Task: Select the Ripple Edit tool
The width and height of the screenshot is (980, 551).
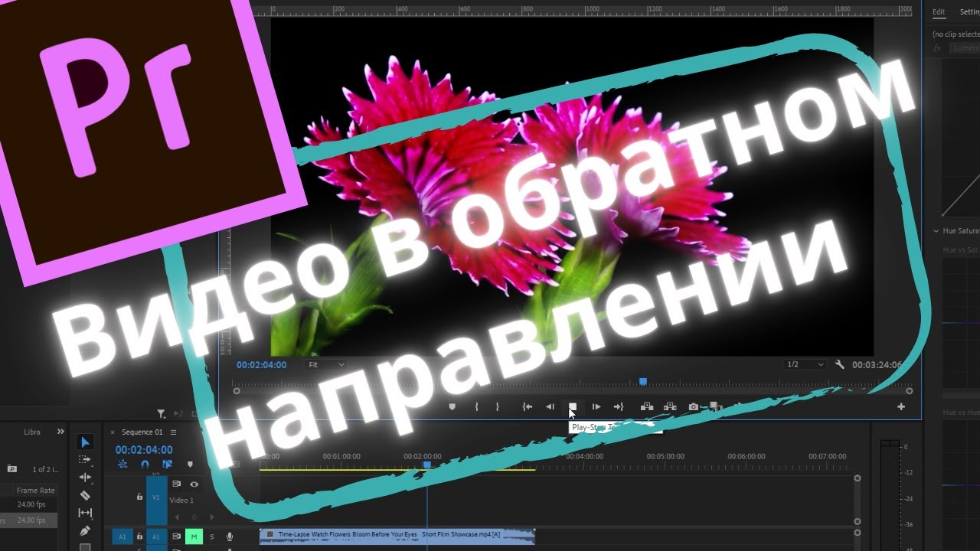Action: tap(85, 478)
